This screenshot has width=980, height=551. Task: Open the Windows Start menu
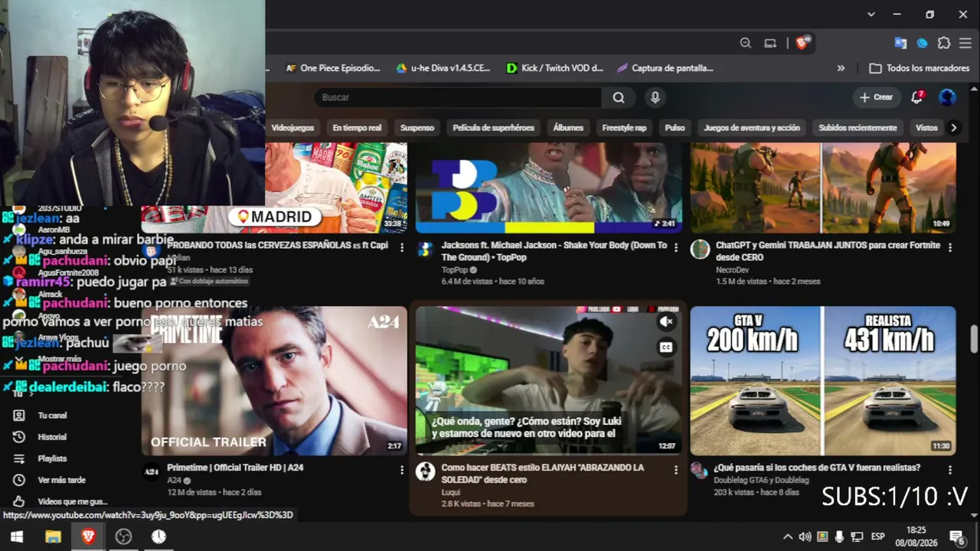tap(17, 536)
